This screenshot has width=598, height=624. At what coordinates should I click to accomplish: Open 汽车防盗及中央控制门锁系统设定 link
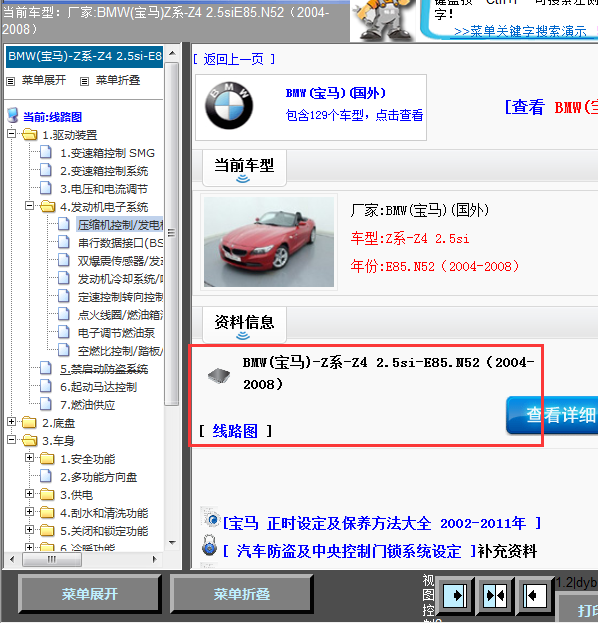click(349, 551)
